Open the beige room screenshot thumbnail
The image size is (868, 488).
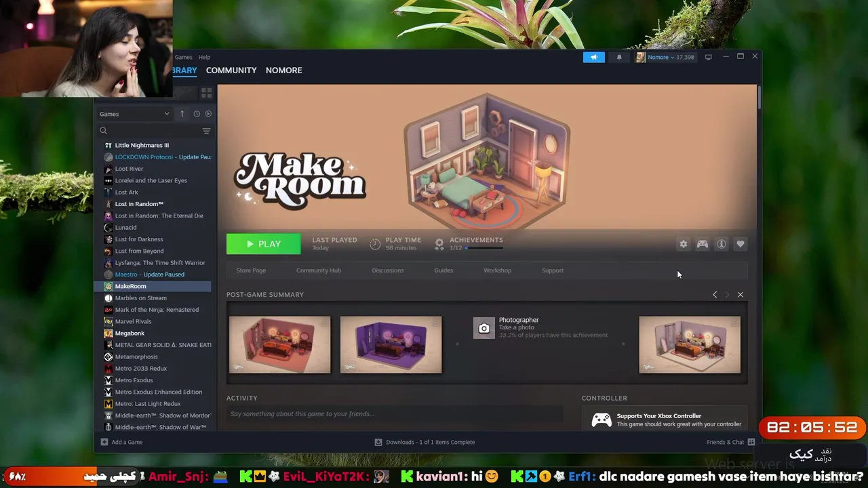tap(690, 345)
